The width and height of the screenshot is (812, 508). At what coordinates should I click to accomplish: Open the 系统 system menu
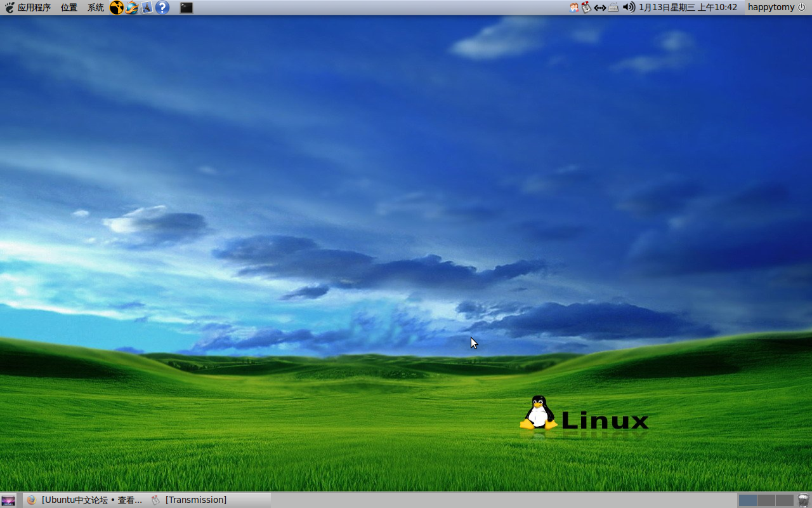click(96, 8)
